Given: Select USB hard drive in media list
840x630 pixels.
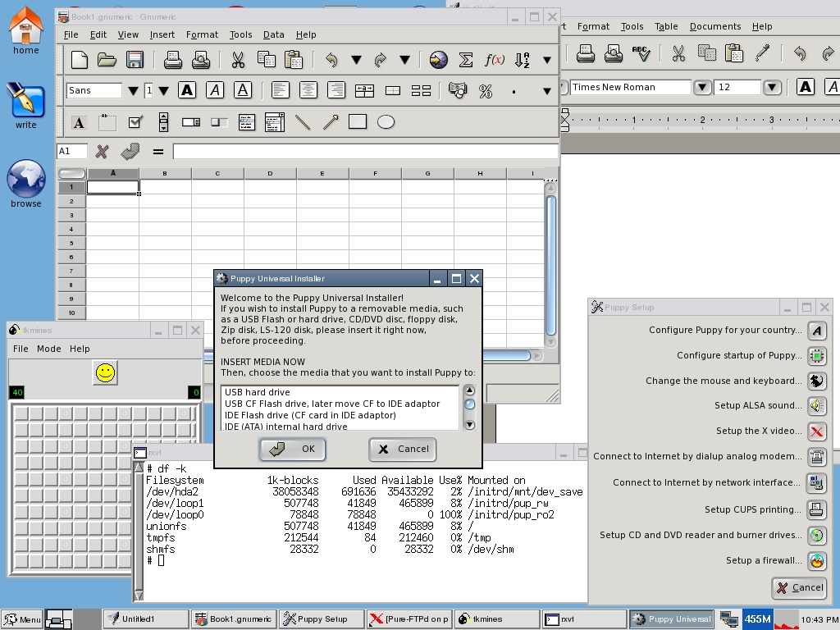Looking at the screenshot, I should coord(258,392).
